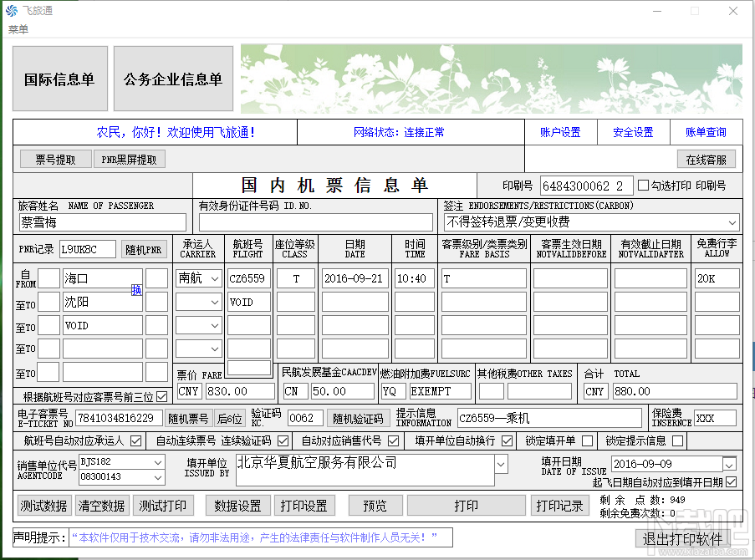Screen dimensions: 755x560
Task: Open the 公务企业信息单 form
Action: (173, 79)
